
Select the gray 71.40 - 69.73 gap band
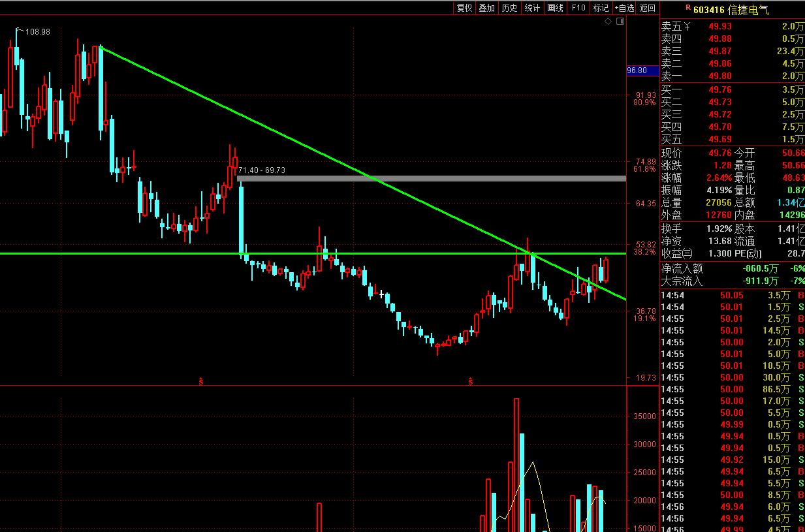pyautogui.click(x=431, y=178)
